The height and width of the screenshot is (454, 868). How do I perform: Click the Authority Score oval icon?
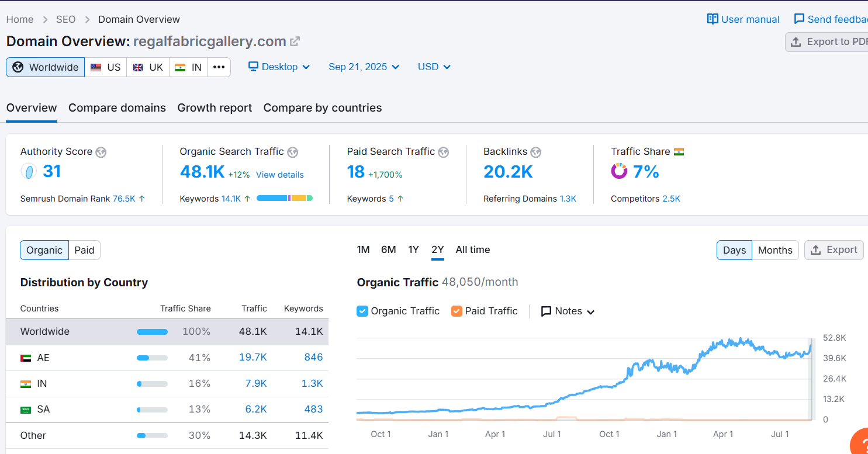coord(29,171)
